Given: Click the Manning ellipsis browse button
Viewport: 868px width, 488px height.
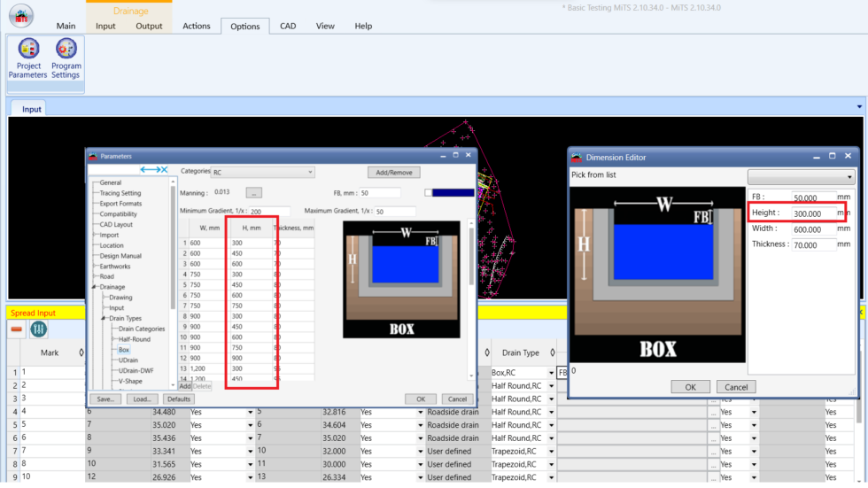Looking at the screenshot, I should (254, 192).
